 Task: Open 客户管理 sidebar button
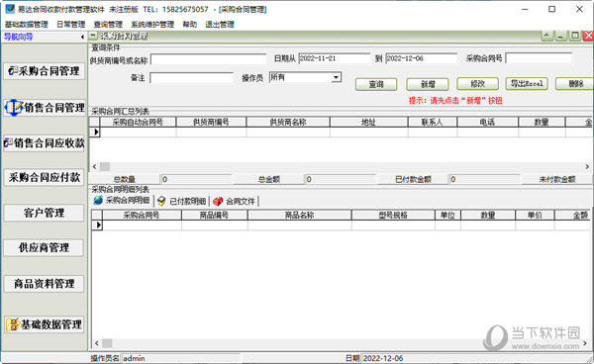[x=44, y=213]
